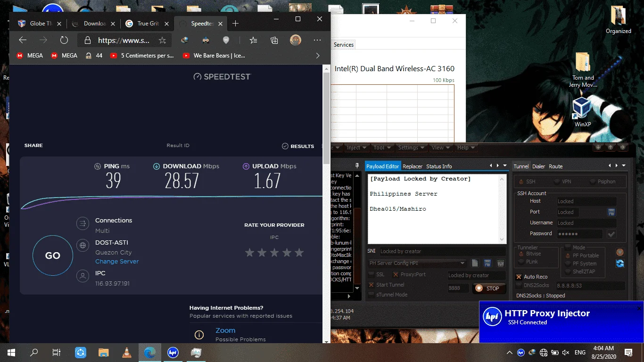The image size is (644, 362).
Task: Open HTTP Proxy Injector taskbar icon
Action: pyautogui.click(x=173, y=352)
